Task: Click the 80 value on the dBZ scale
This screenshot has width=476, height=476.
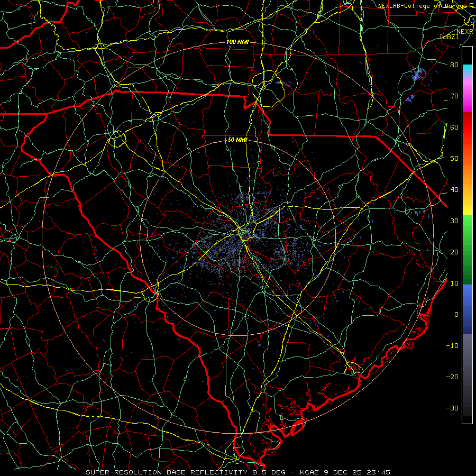Action: click(x=454, y=65)
